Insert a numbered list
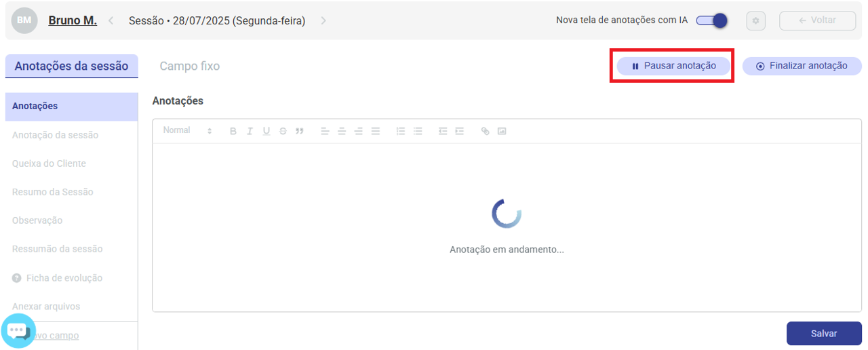The height and width of the screenshot is (350, 868). coord(401,131)
